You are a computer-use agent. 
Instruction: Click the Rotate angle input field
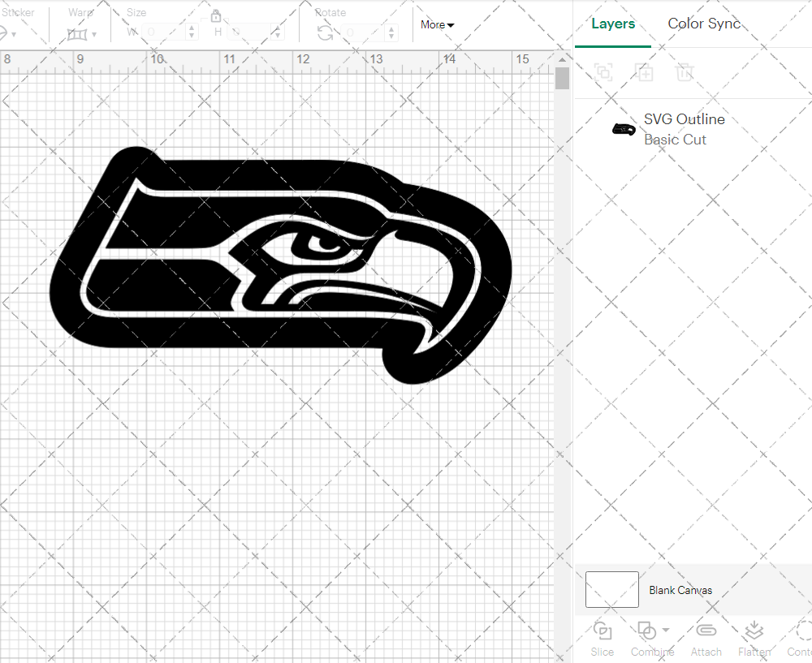pos(363,32)
